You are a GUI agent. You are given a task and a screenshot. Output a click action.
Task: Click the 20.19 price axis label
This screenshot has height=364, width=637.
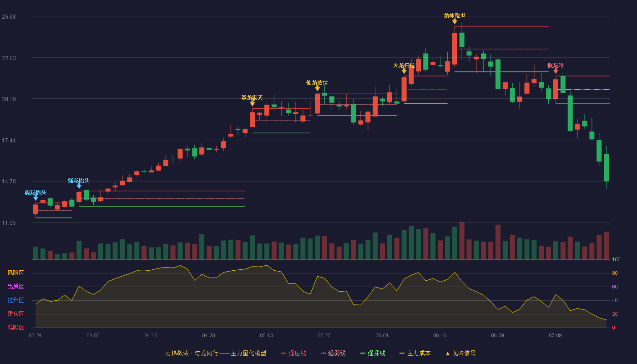click(x=9, y=99)
